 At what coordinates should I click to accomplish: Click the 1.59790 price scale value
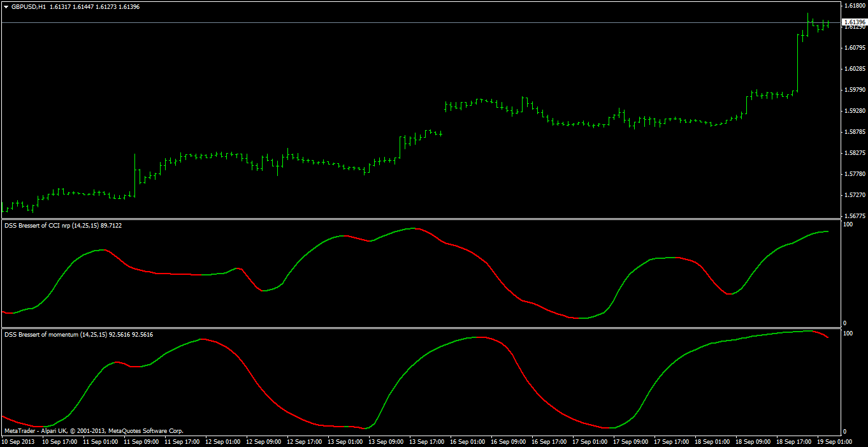click(x=854, y=89)
